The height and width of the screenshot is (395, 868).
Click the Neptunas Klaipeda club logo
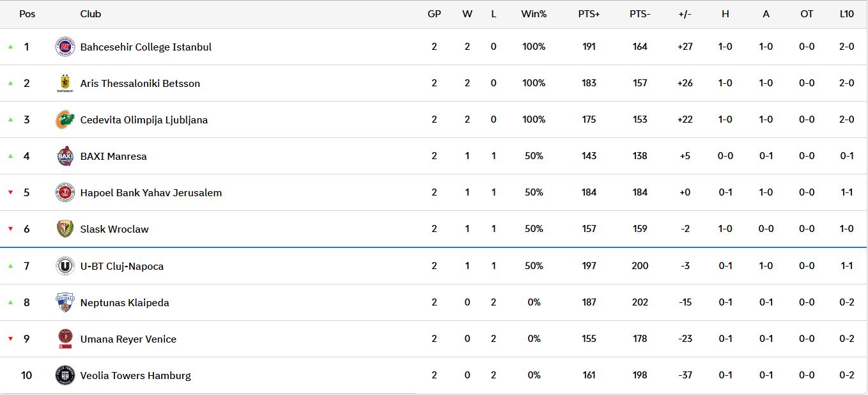pos(65,302)
